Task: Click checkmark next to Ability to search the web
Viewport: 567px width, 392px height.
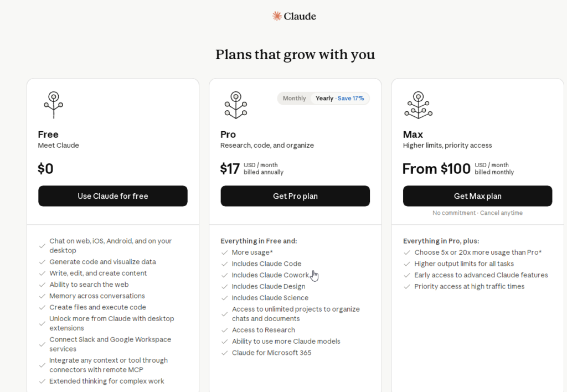Action: click(42, 285)
